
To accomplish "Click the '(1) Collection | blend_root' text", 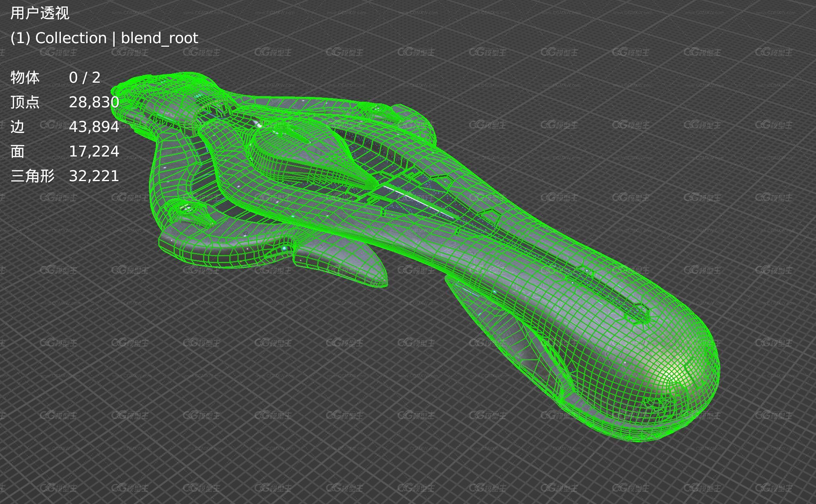I will point(104,38).
